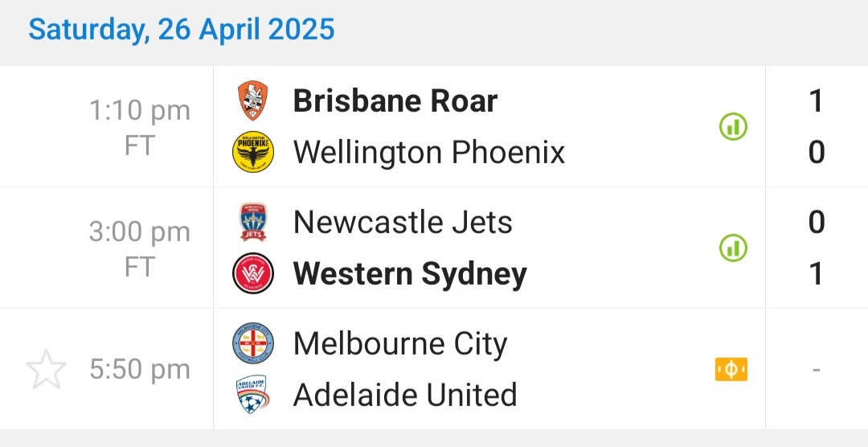Tap the Adelaide United team name
The image size is (868, 447).
[405, 395]
